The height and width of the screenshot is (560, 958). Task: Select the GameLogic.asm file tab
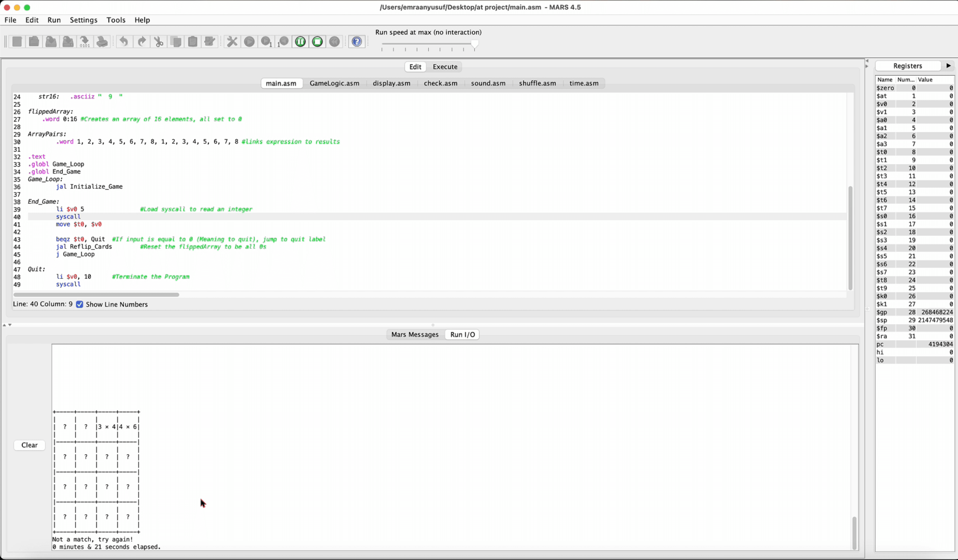tap(334, 83)
